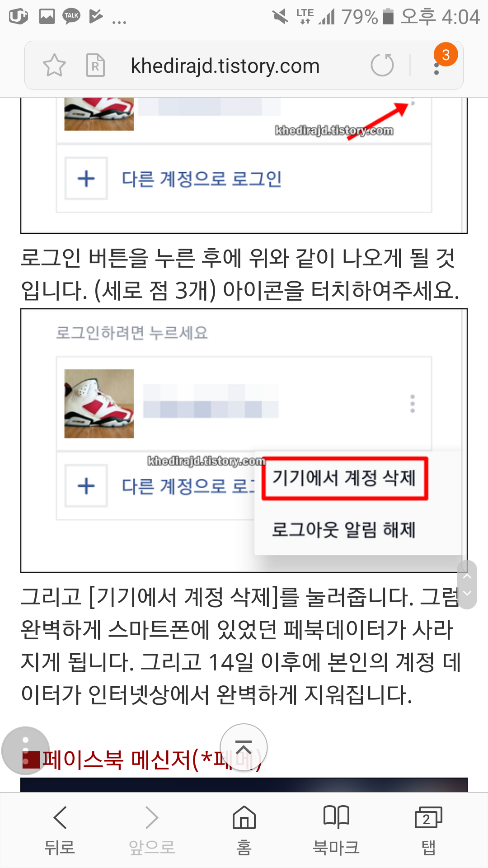488x868 pixels.
Task: Tap the plus icon in lower login image
Action: (x=86, y=486)
